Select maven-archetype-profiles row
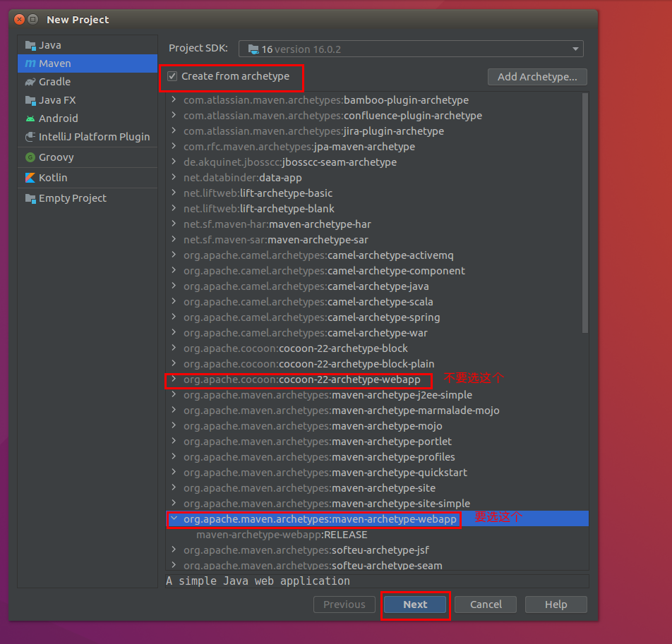This screenshot has width=672, height=644. [377, 457]
